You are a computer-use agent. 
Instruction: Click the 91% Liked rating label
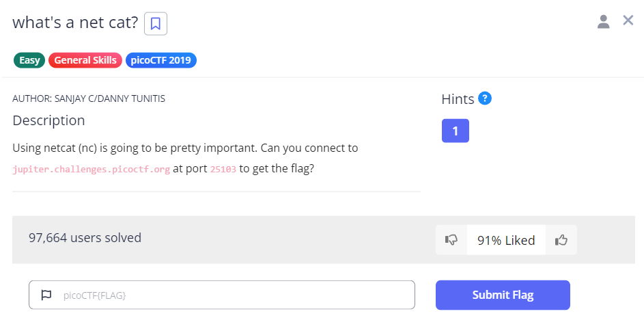[506, 240]
